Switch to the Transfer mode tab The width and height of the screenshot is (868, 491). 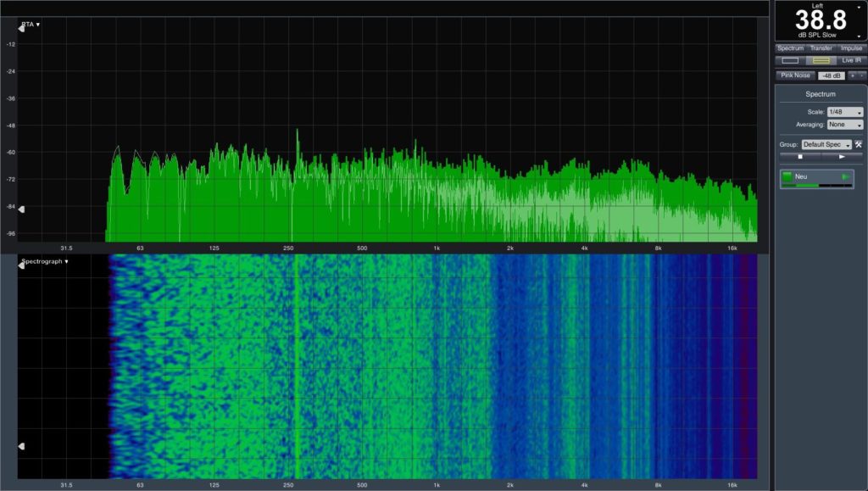point(821,48)
